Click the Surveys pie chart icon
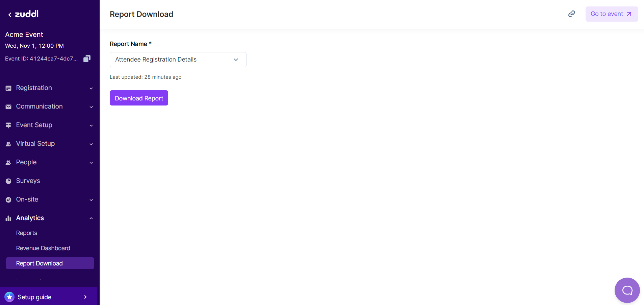This screenshot has width=644, height=305. [x=8, y=181]
